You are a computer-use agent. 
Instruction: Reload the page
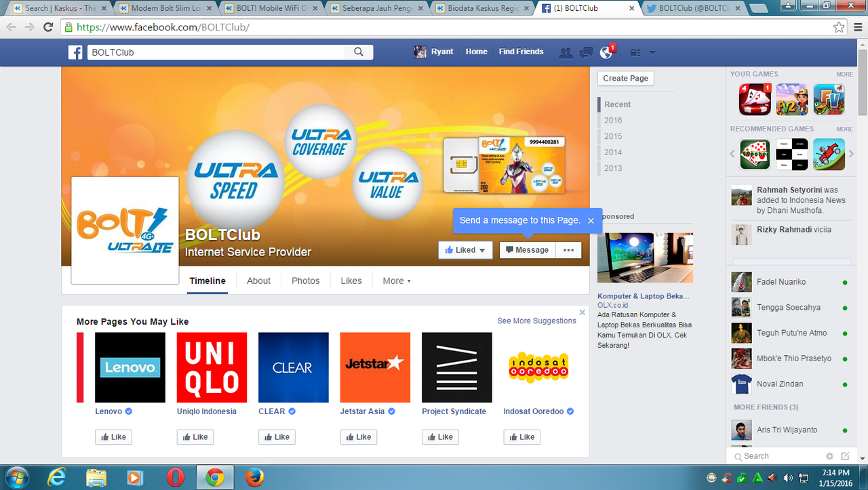point(48,27)
